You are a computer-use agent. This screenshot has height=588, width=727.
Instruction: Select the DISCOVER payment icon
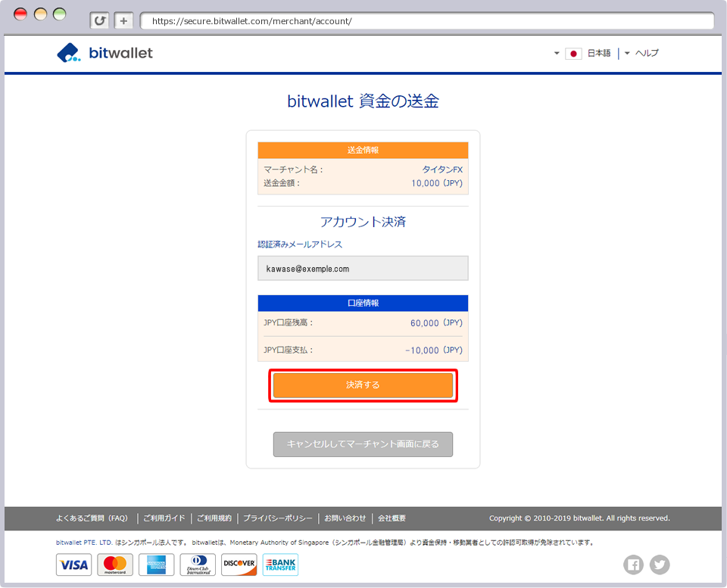(x=239, y=565)
